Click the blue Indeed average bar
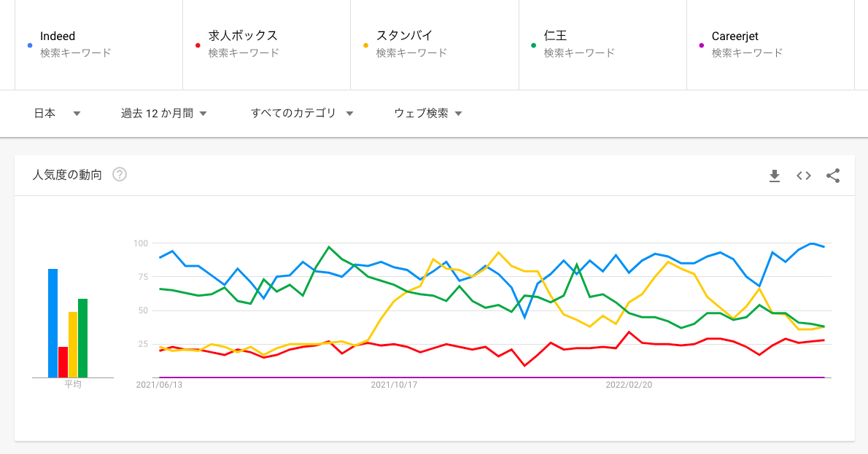 click(x=53, y=323)
